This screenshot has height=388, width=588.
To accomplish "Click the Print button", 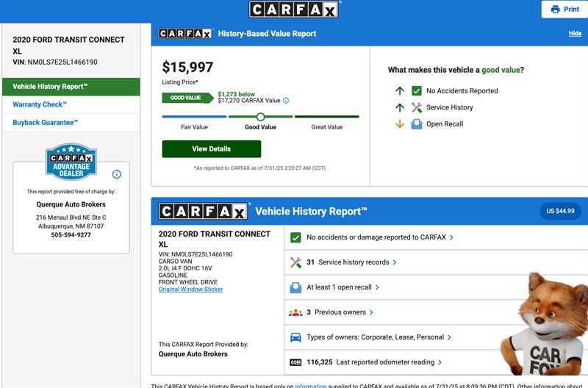I will [564, 10].
